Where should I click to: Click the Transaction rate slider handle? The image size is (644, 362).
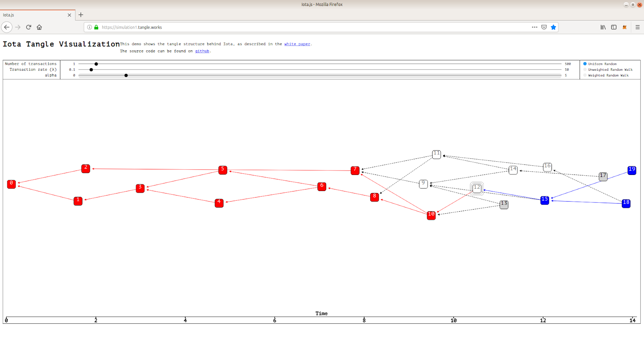[x=91, y=70]
